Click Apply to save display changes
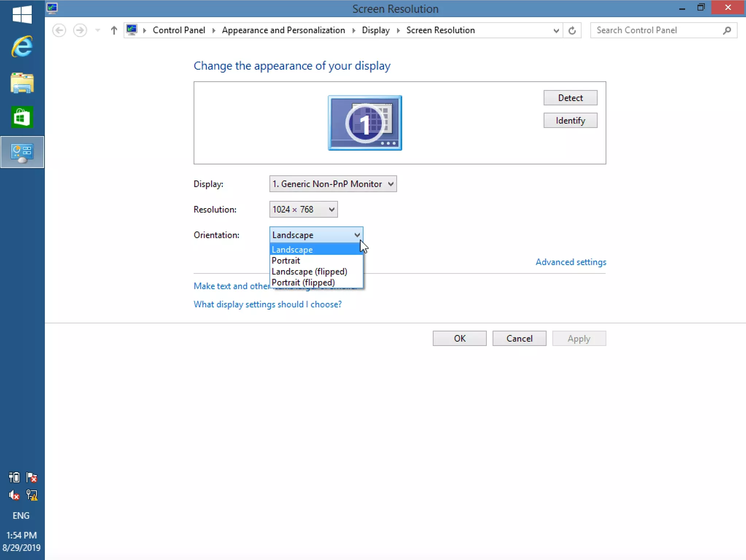This screenshot has width=746, height=560. point(579,338)
